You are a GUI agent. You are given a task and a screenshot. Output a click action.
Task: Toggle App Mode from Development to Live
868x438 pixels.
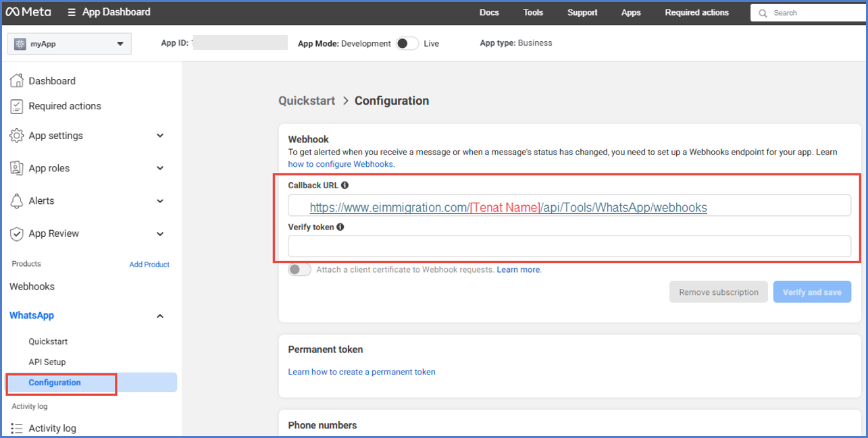[x=407, y=44]
